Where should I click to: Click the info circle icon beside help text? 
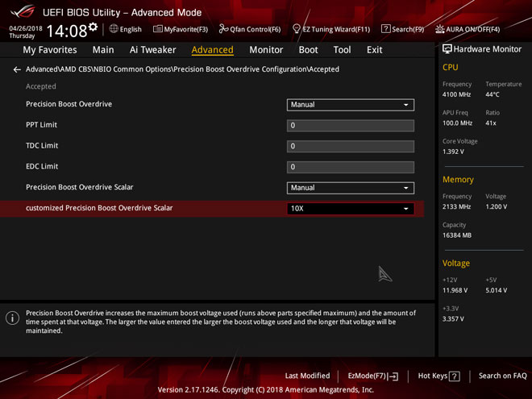(x=13, y=318)
